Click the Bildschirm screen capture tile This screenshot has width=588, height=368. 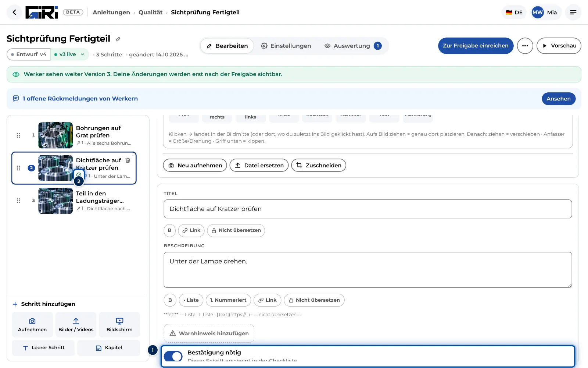119,325
